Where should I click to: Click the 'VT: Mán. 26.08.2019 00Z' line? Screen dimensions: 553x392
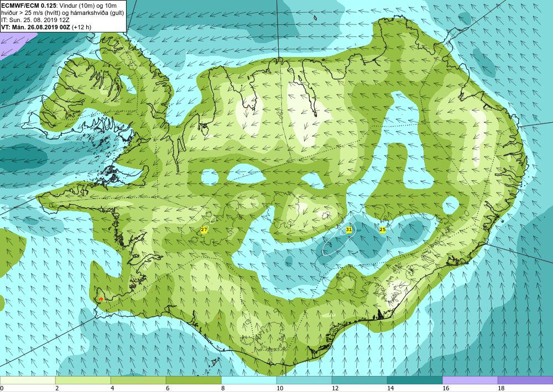point(35,27)
